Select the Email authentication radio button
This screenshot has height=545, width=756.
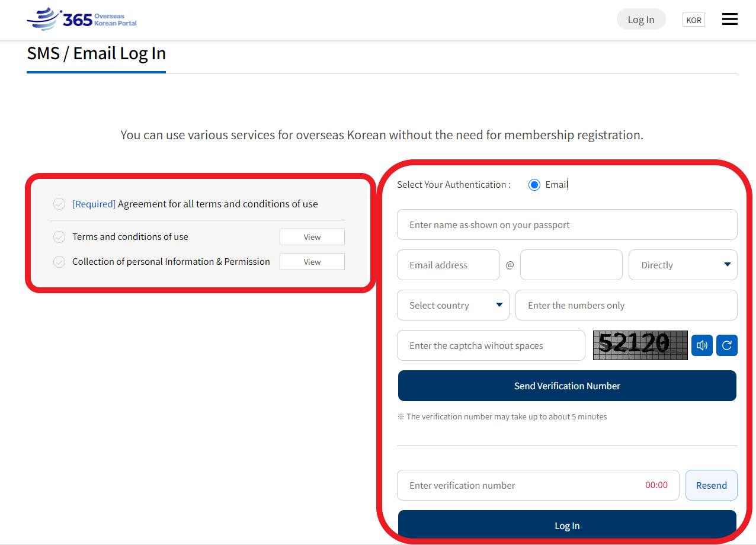(x=534, y=185)
